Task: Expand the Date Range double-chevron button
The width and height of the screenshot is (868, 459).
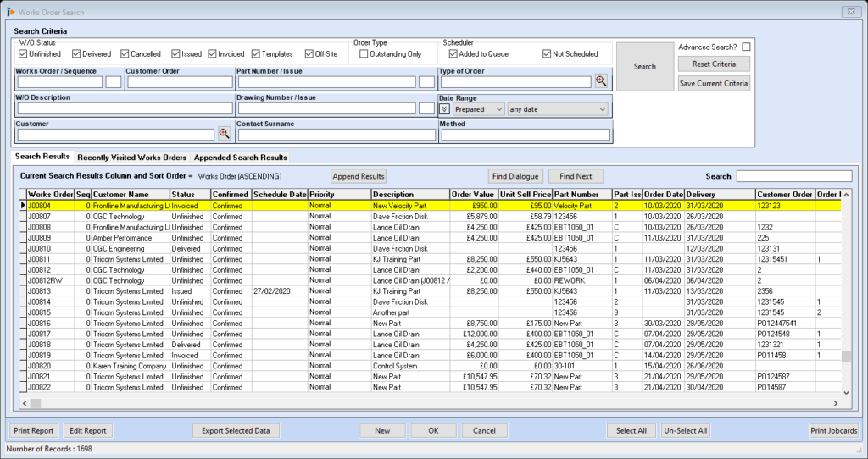Action: click(444, 109)
